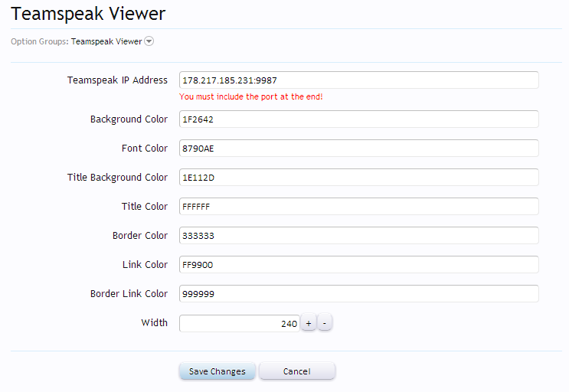Select the Font Color text field

click(x=358, y=149)
